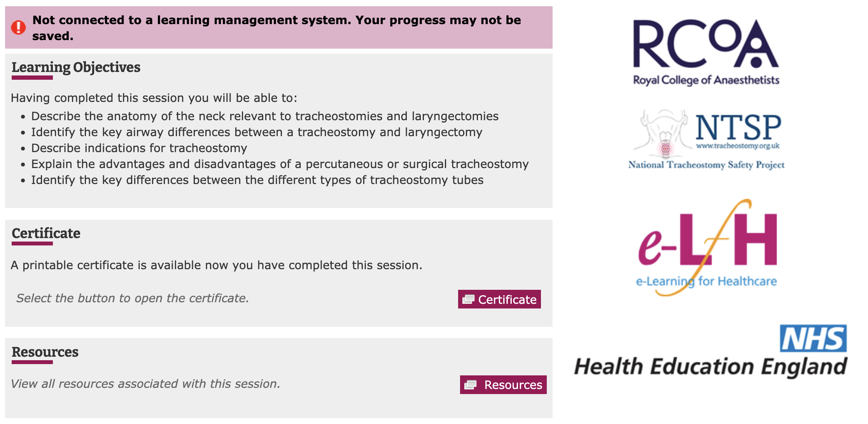868x424 pixels.
Task: Open the www.tracheostomy.org.uk web address
Action: (x=737, y=146)
